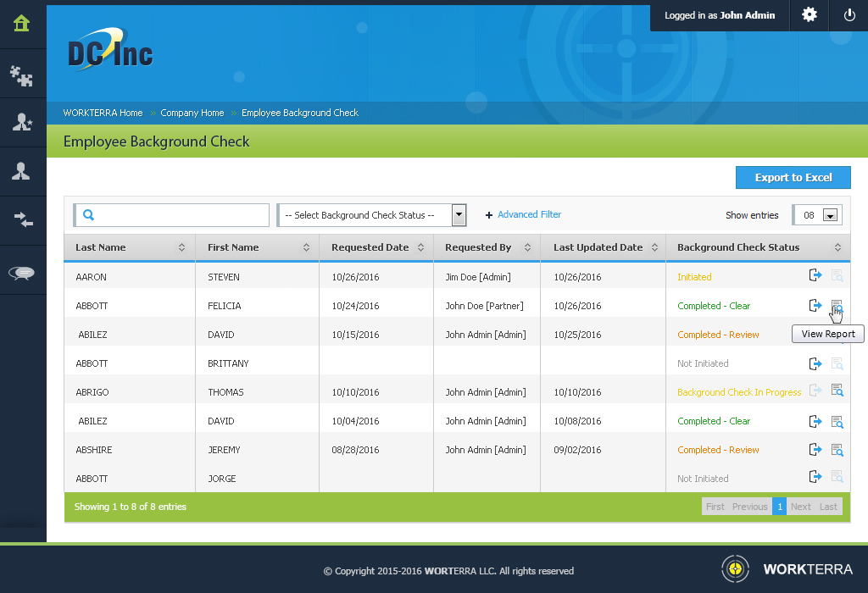Initiate check icon for ABBOTT FELICIA

(815, 305)
